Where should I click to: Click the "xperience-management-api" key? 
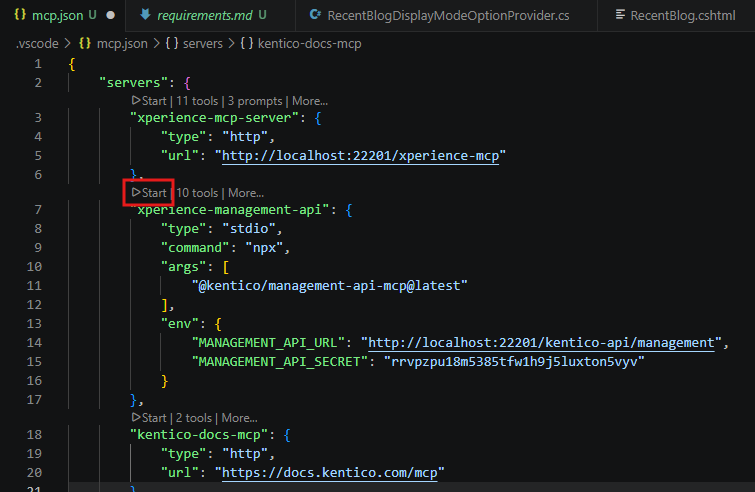tap(230, 210)
